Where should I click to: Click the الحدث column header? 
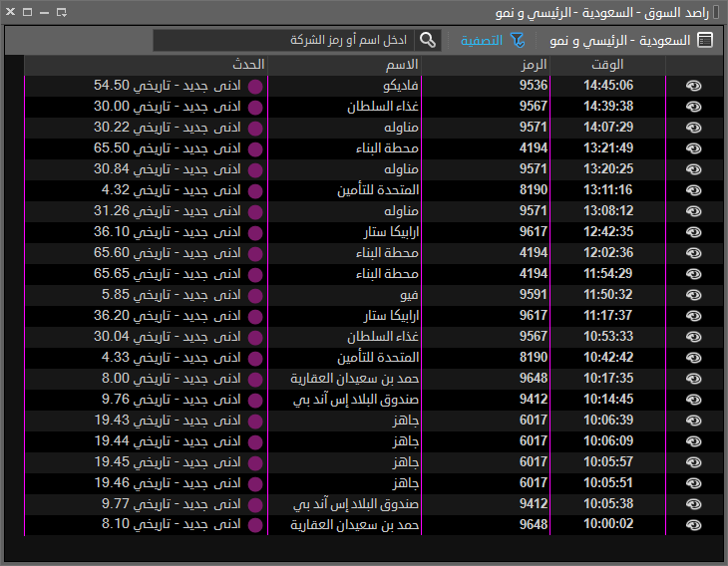tap(248, 64)
